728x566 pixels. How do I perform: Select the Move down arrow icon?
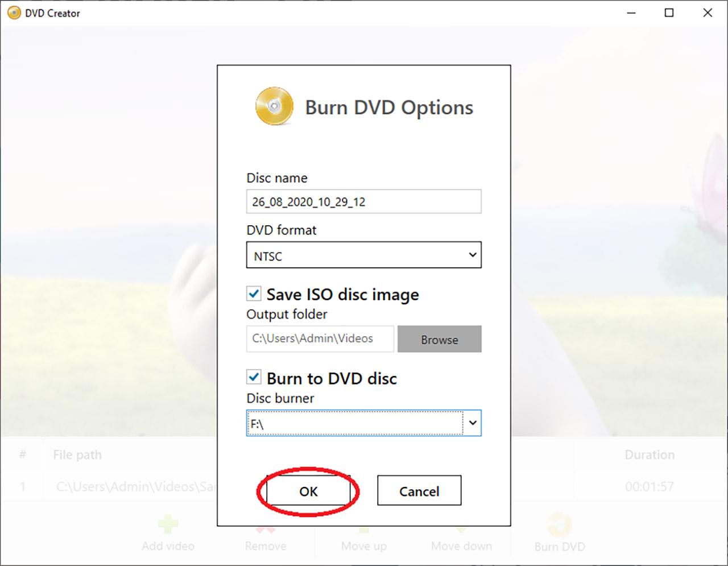pos(461,529)
